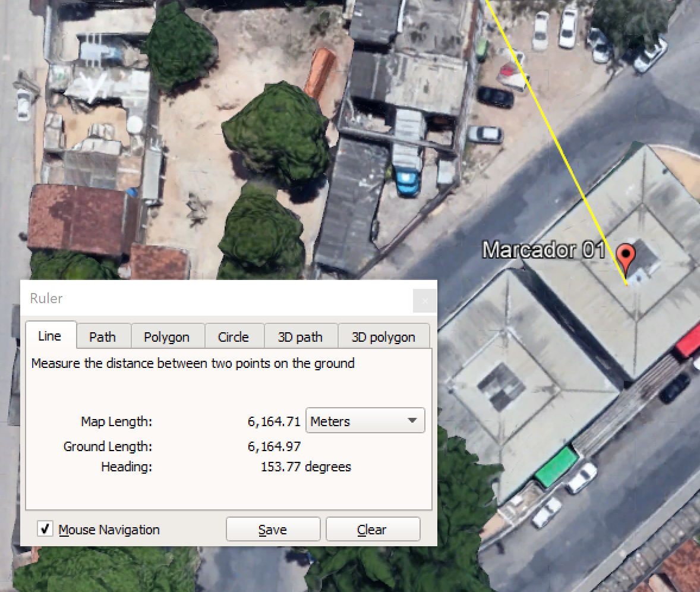This screenshot has width=700, height=592.
Task: Open the Meters units dropdown
Action: (365, 420)
